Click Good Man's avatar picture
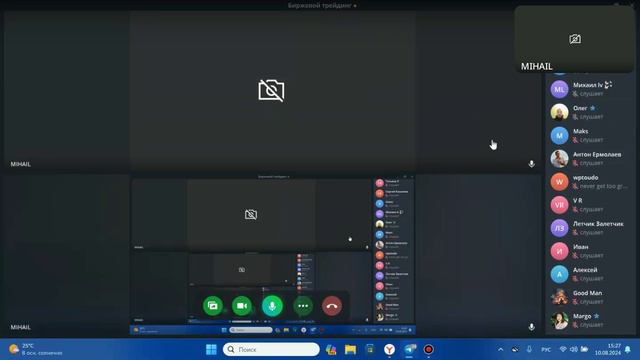 coord(559,297)
